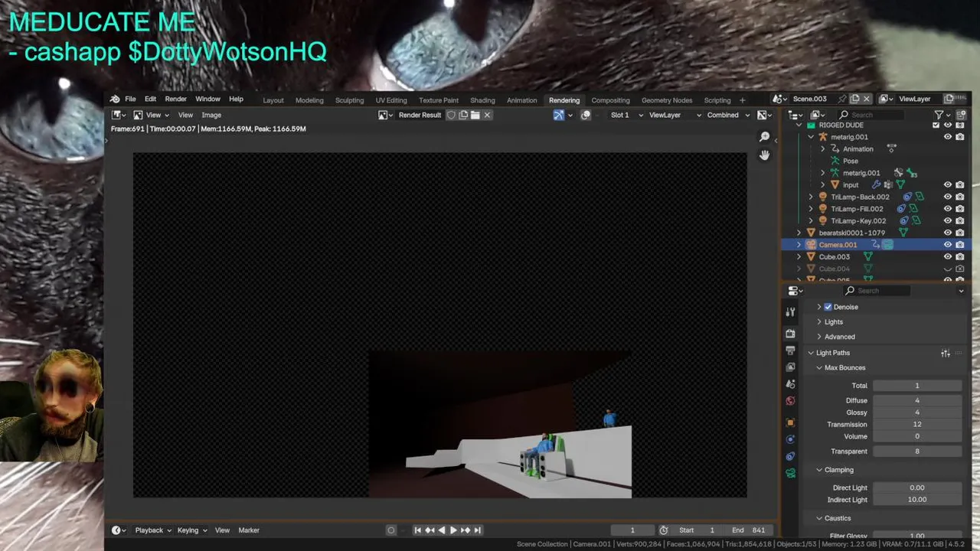Screen dimensions: 980x551
Task: Switch to the Geometry Nodes workspace tab
Action: click(667, 100)
